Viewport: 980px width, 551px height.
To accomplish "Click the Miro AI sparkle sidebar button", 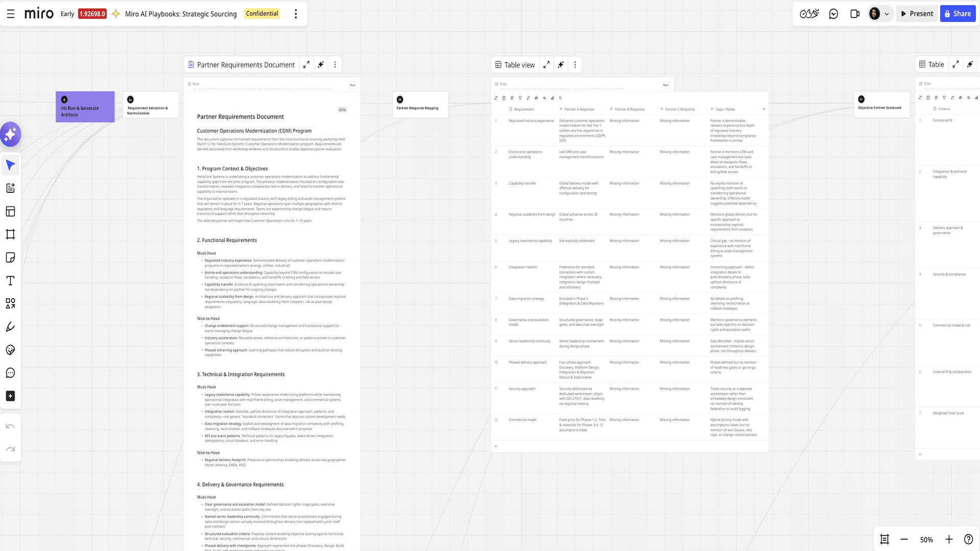I will (10, 134).
